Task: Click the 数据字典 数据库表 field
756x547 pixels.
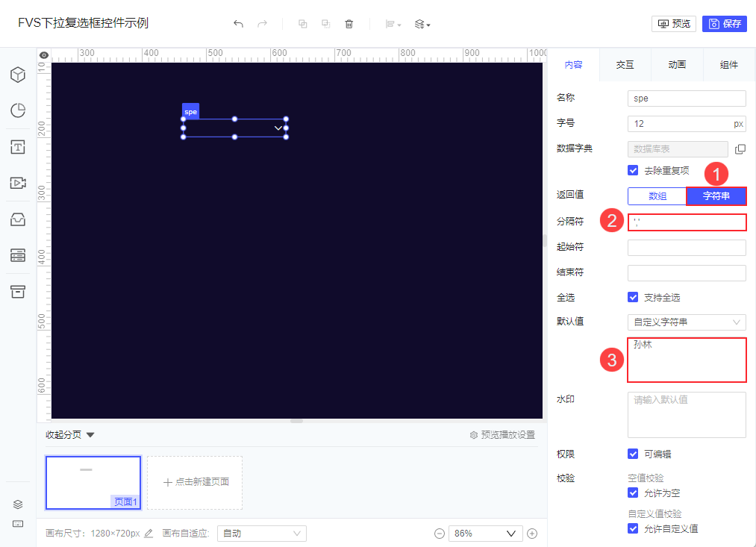Action: click(678, 149)
